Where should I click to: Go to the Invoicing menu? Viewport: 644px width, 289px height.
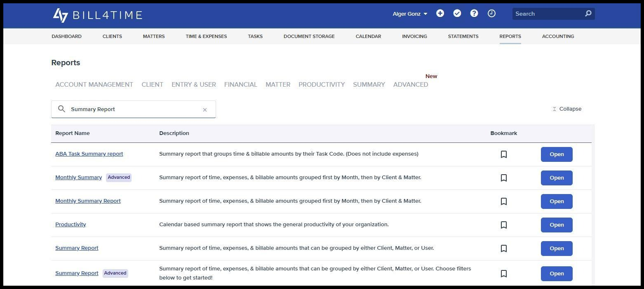click(414, 36)
